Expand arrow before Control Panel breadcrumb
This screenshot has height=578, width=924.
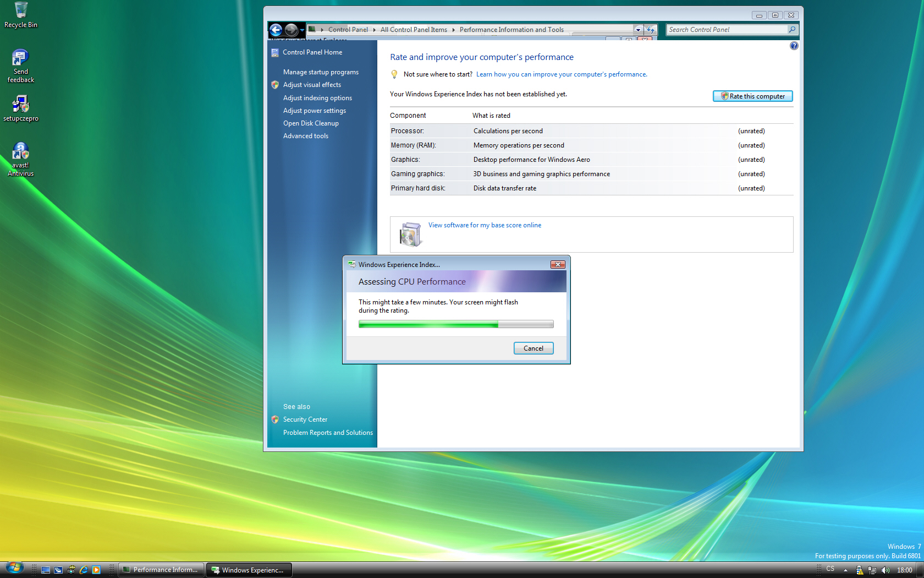322,30
